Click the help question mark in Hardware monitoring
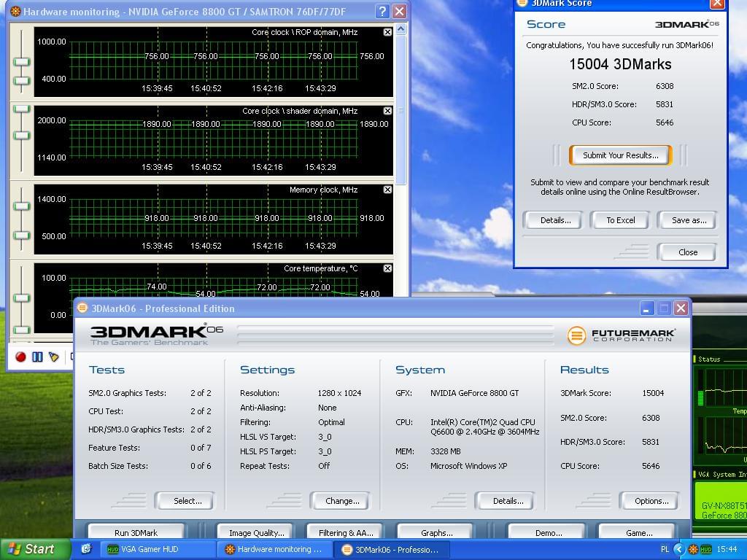The image size is (747, 560). click(x=382, y=12)
